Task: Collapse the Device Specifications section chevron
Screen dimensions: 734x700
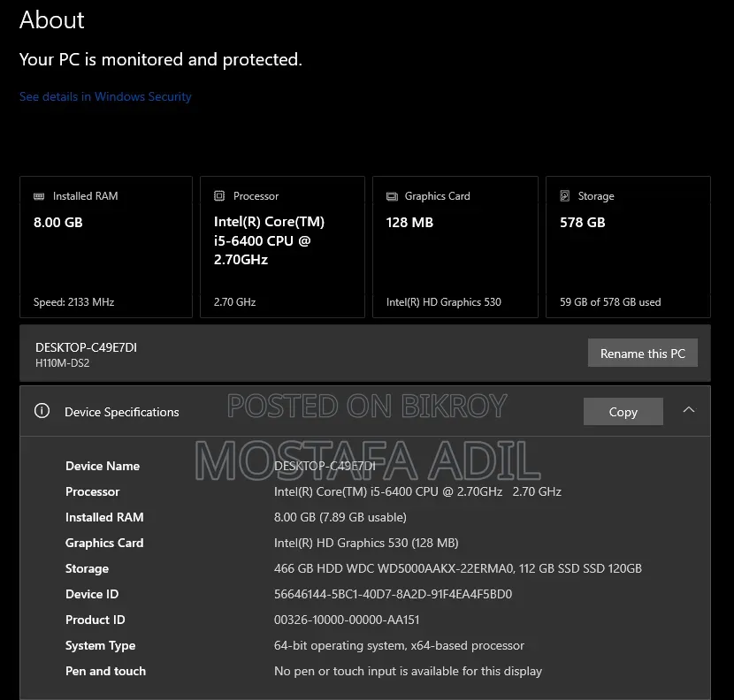Action: (689, 410)
